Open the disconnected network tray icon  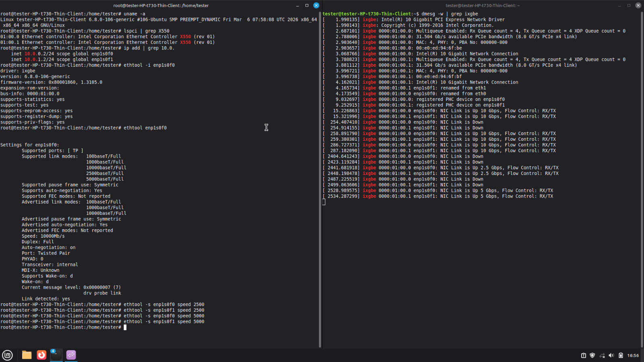click(602, 355)
